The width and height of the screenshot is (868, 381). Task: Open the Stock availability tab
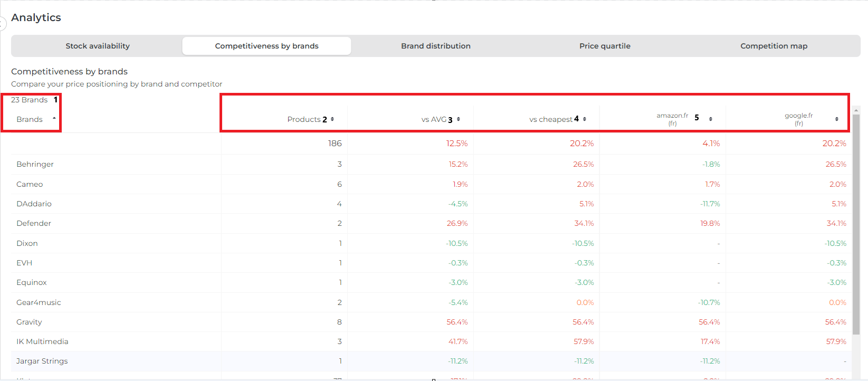98,46
